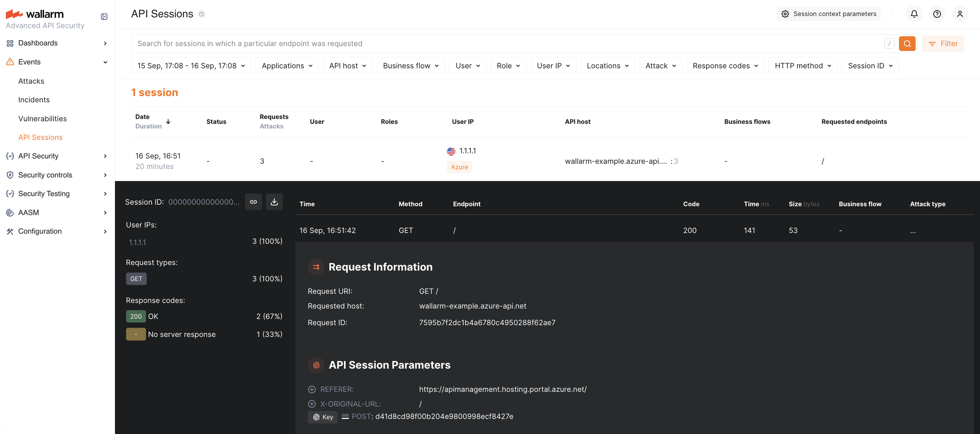Open the Incidents page

pos(34,99)
